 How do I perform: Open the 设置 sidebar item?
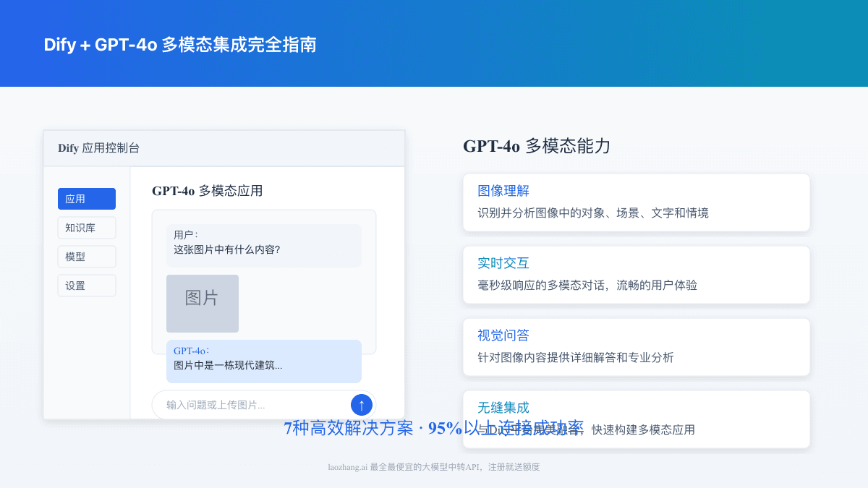pos(87,286)
